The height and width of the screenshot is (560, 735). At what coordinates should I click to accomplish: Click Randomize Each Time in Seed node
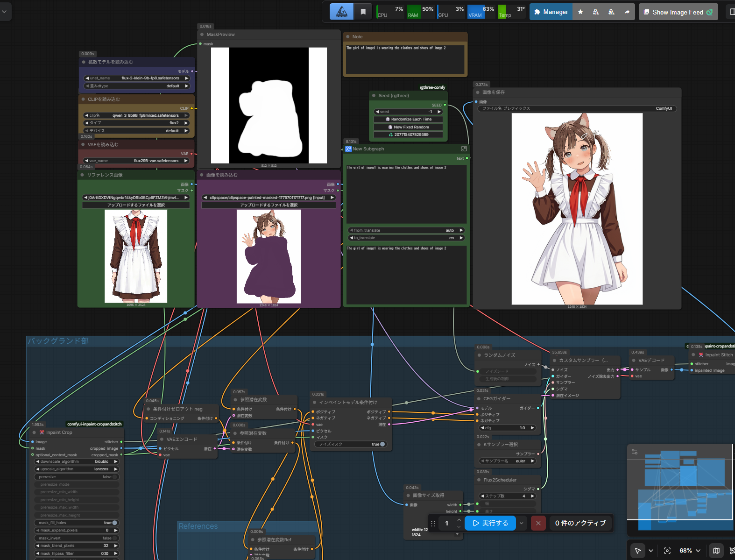pyautogui.click(x=409, y=119)
